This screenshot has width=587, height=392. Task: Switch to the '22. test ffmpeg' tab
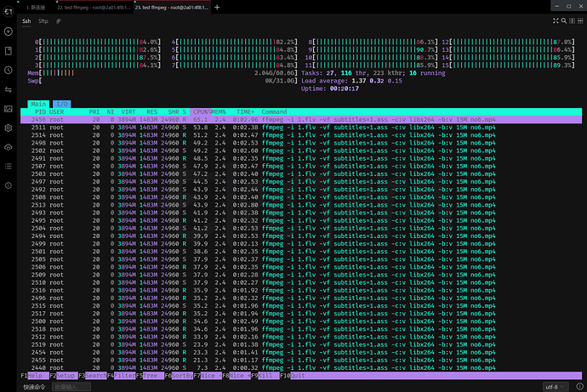point(95,6)
